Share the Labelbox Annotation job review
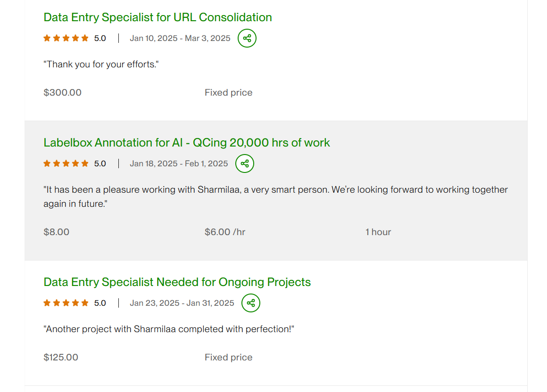Screen dimensions: 547x392 [245, 163]
